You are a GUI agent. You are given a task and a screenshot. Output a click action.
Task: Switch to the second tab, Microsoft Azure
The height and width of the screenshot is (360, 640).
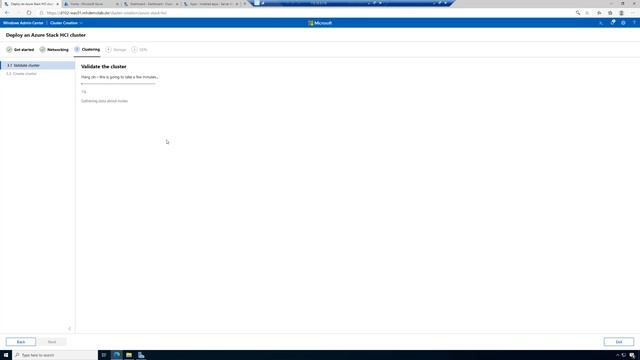91,4
